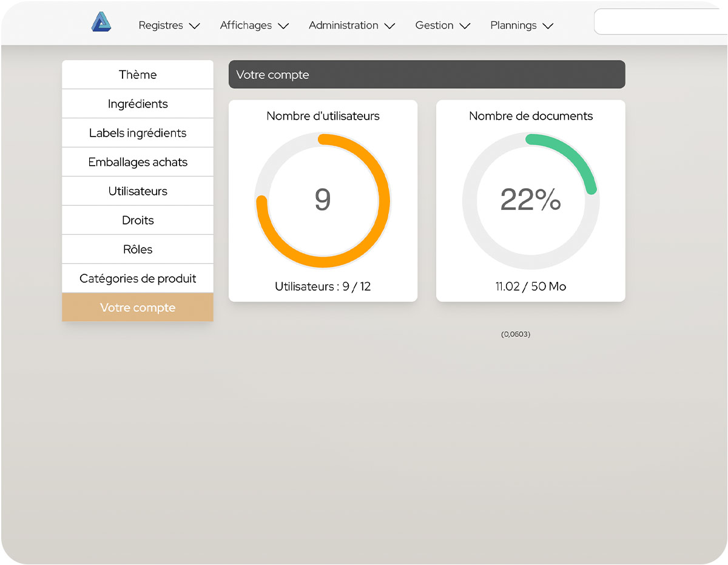Select Catégories de produit

(x=138, y=279)
